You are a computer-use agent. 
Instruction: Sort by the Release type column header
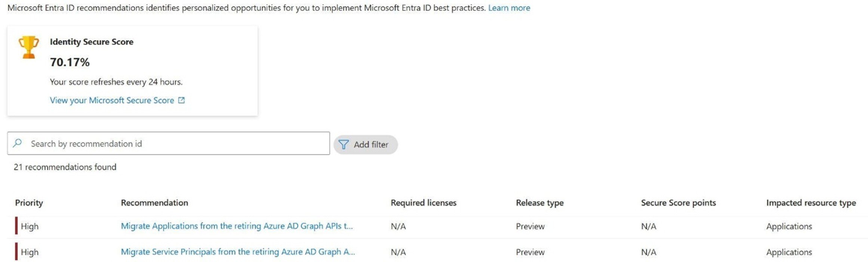[539, 203]
